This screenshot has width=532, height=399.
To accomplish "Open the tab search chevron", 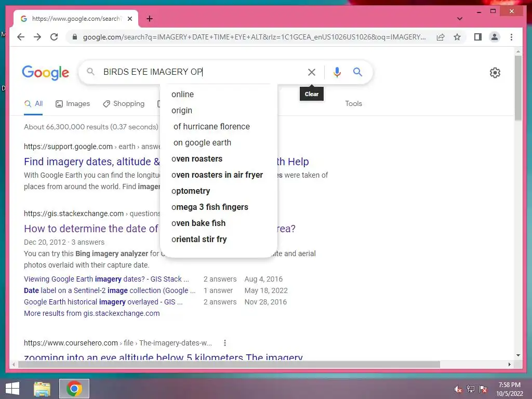I will (460, 19).
